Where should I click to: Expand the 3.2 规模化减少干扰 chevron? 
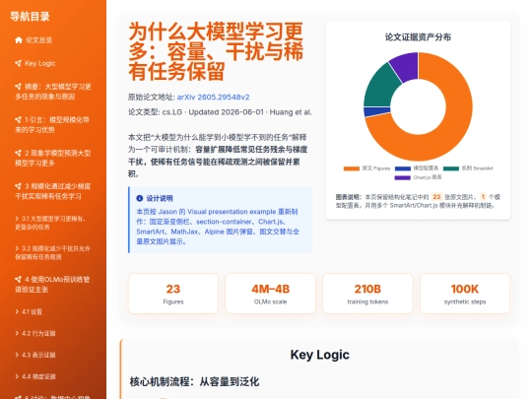click(x=17, y=248)
